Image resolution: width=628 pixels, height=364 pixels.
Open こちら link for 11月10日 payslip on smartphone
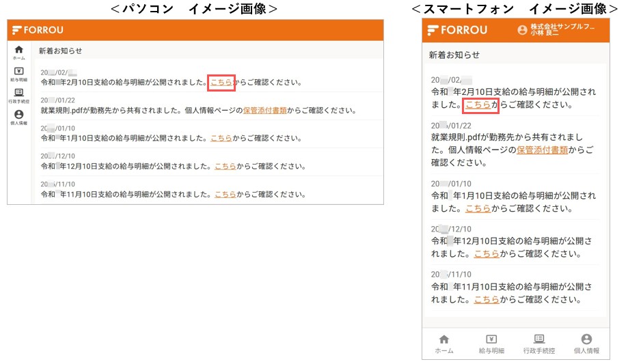point(487,300)
